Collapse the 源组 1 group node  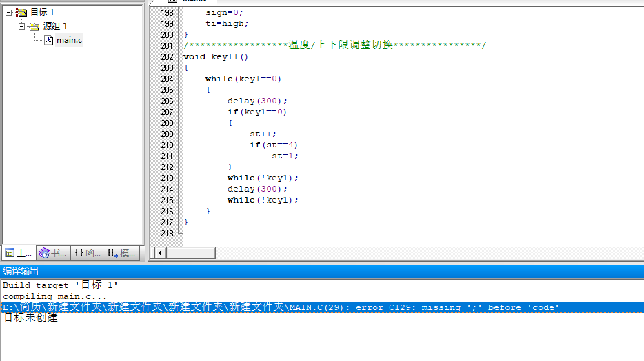(x=22, y=26)
